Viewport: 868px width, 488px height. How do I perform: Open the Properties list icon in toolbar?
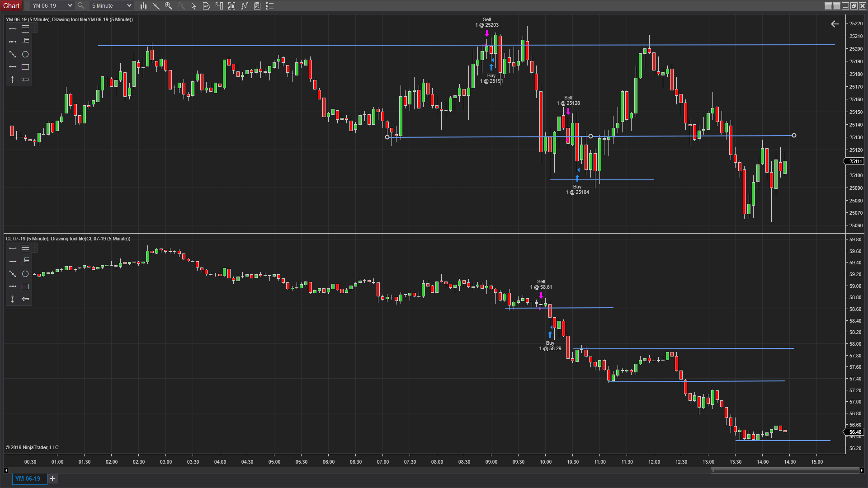(x=270, y=6)
